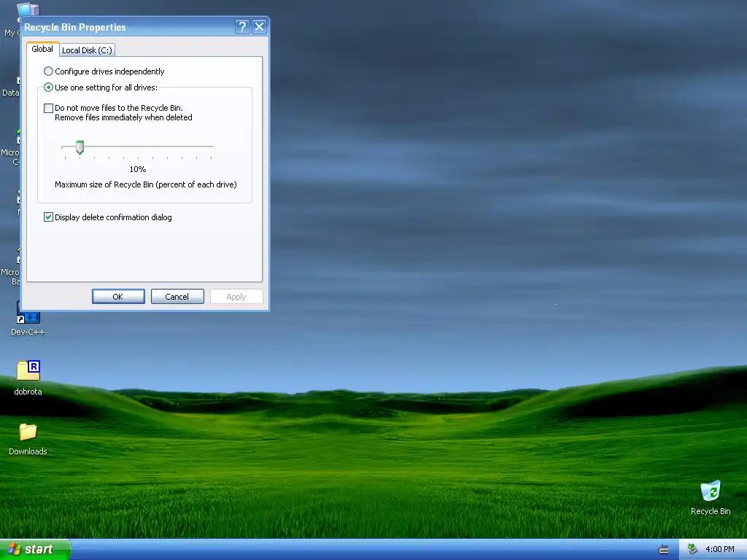Select Configure drives independently option
The width and height of the screenshot is (747, 560).
coord(104,71)
